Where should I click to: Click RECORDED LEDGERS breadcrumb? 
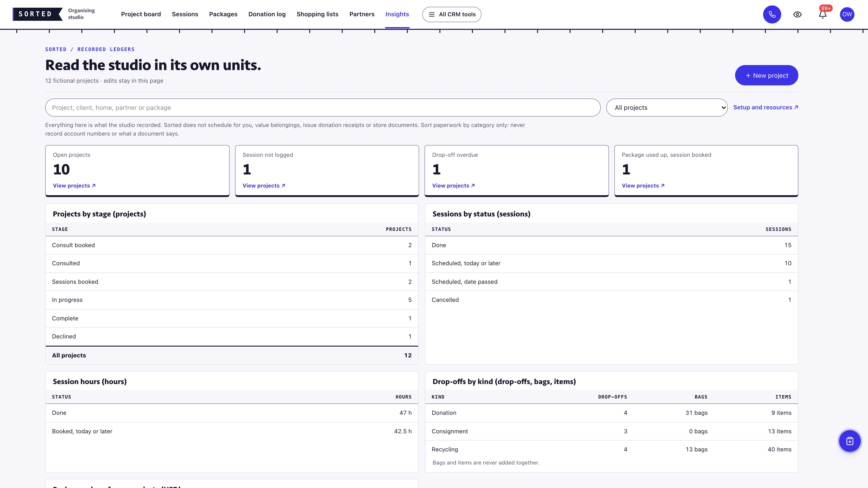pos(106,49)
